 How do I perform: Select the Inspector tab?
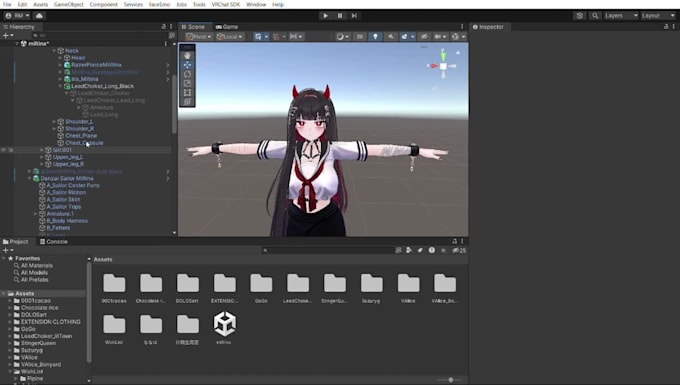[489, 27]
